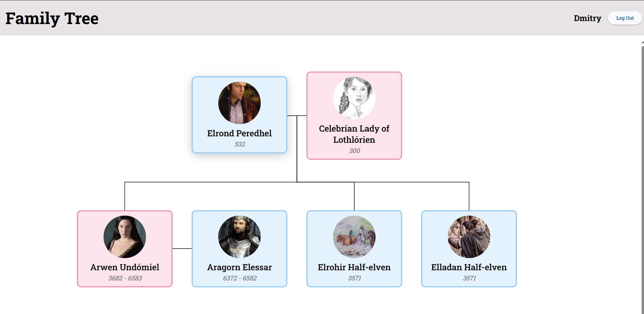The width and height of the screenshot is (644, 314).
Task: Click Aragorn's lifespan dates 6372 - 6582
Action: [240, 278]
